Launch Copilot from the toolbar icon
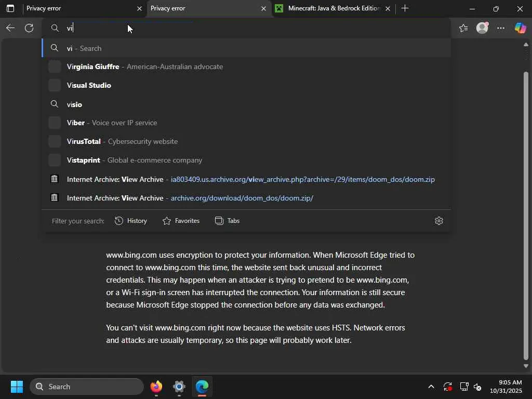This screenshot has height=399, width=532. pyautogui.click(x=520, y=28)
